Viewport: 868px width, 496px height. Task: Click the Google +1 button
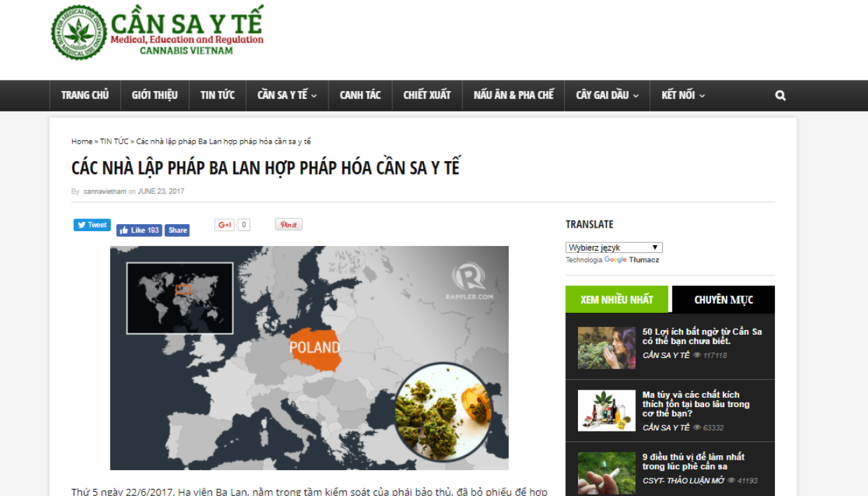point(225,225)
